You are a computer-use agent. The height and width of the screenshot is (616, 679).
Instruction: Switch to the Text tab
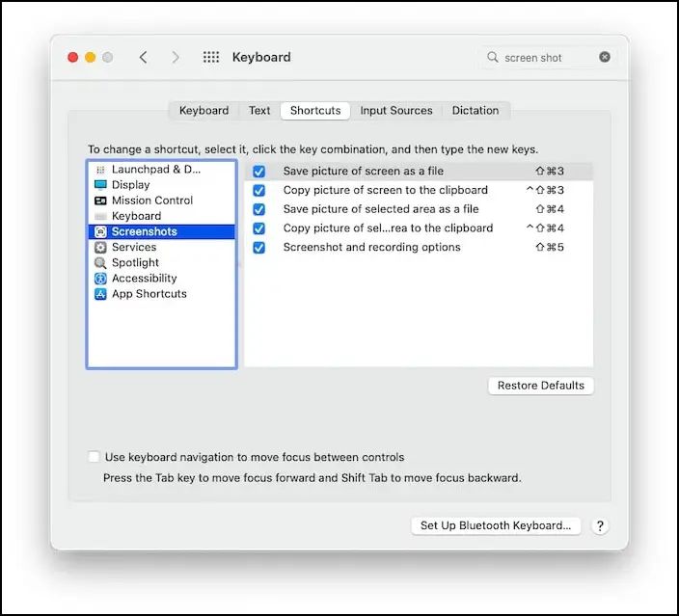click(x=259, y=111)
